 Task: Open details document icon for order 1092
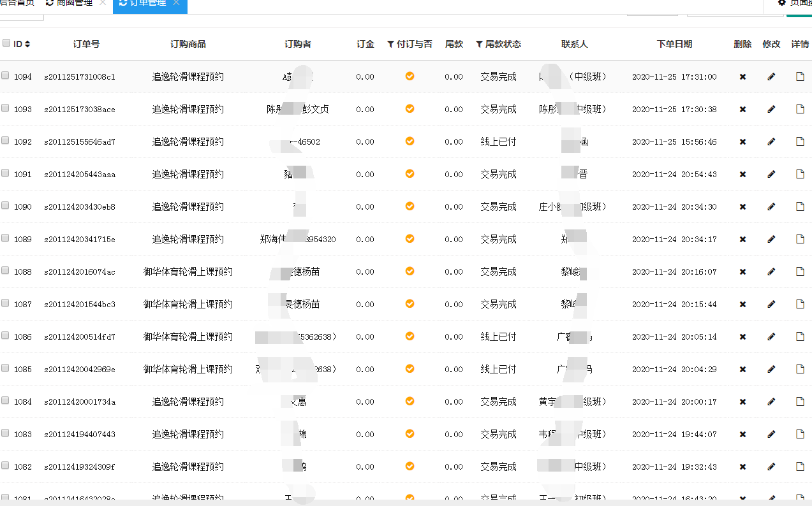tap(800, 141)
